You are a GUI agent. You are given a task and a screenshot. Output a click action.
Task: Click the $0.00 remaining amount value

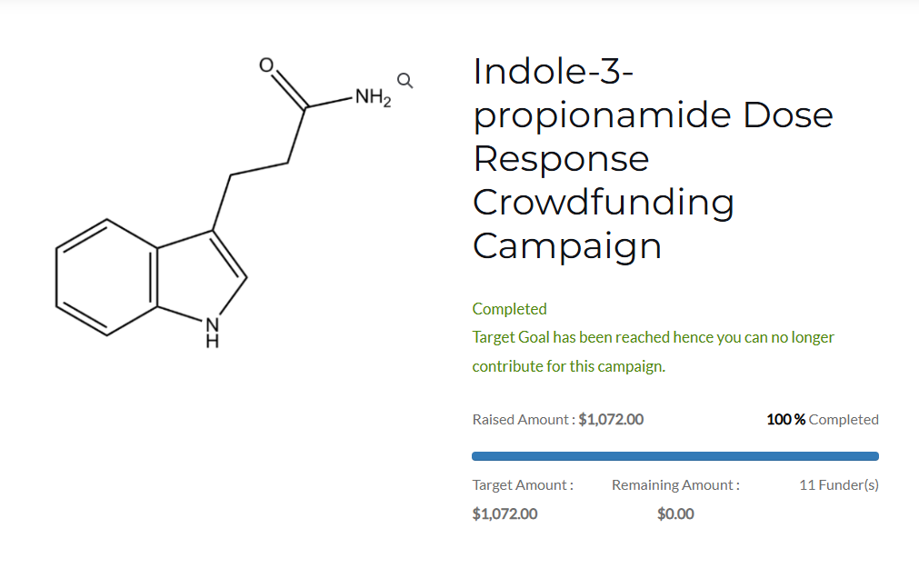point(675,514)
